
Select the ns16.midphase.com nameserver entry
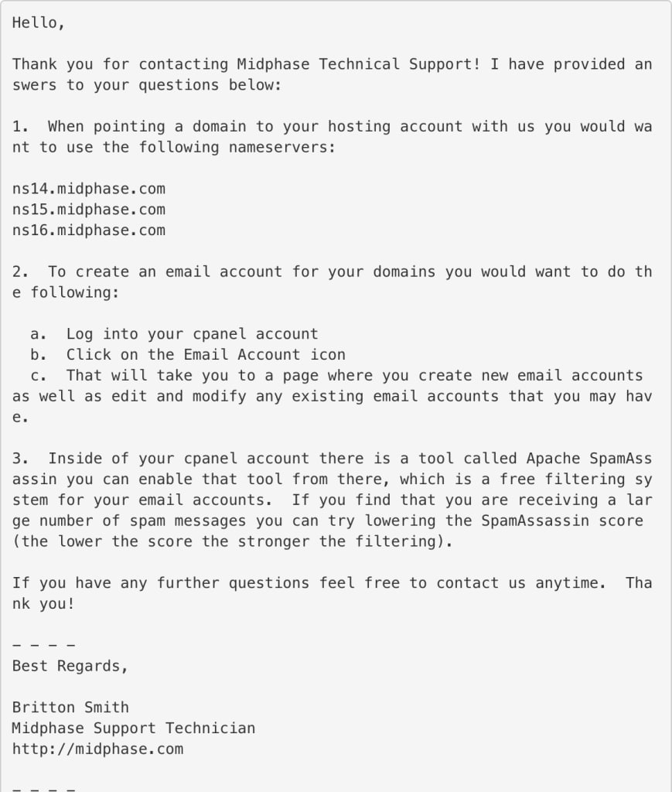point(88,230)
